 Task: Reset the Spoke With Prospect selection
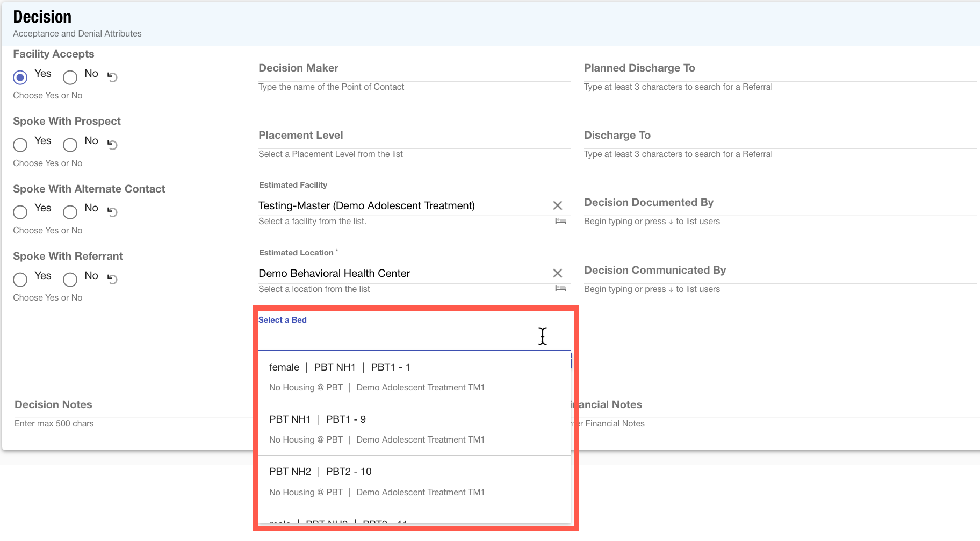112,144
